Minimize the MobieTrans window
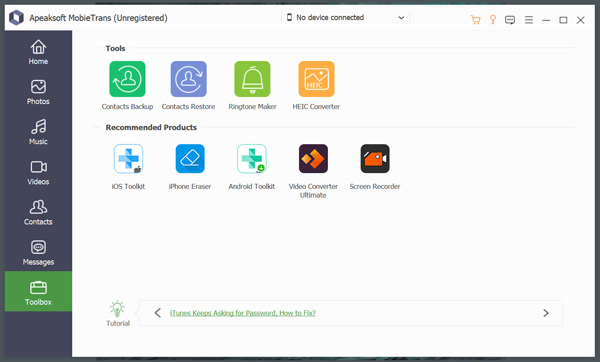Image resolution: width=600 pixels, height=362 pixels. pyautogui.click(x=546, y=20)
